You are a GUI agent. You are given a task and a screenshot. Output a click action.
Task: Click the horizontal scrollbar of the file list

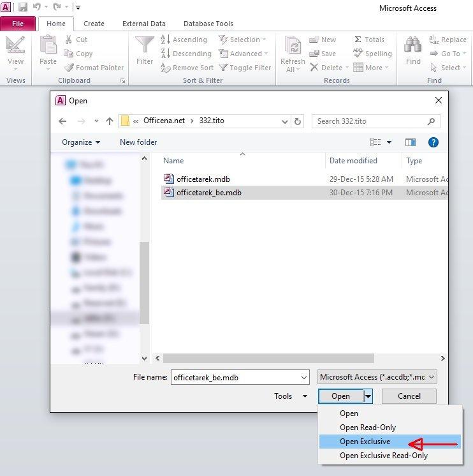coord(268,358)
